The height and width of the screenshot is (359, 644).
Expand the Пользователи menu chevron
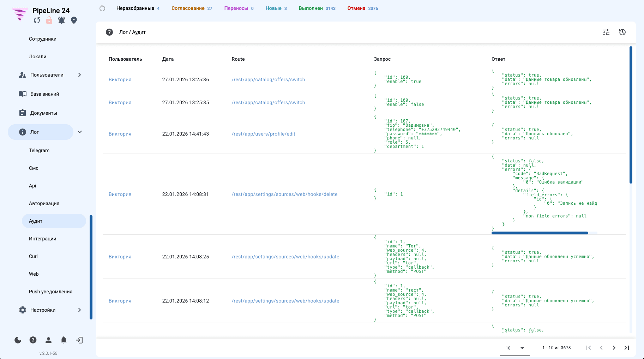[79, 75]
